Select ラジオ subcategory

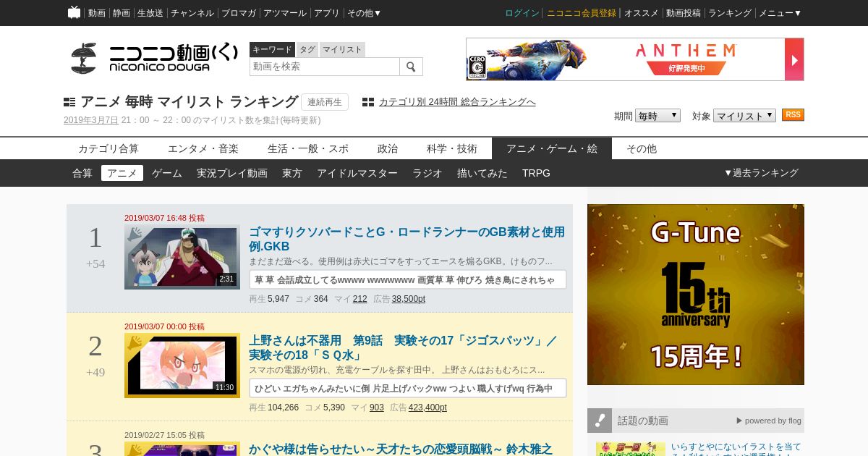tap(427, 173)
